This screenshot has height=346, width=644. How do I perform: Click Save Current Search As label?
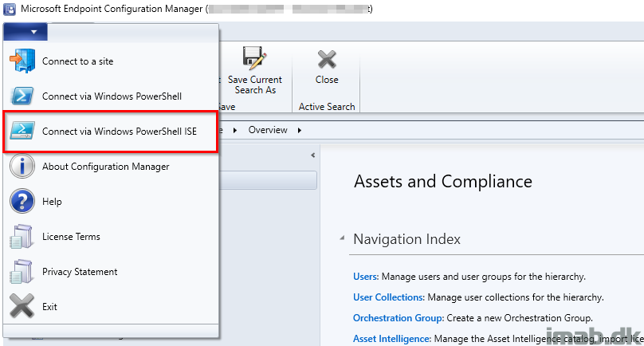click(255, 85)
